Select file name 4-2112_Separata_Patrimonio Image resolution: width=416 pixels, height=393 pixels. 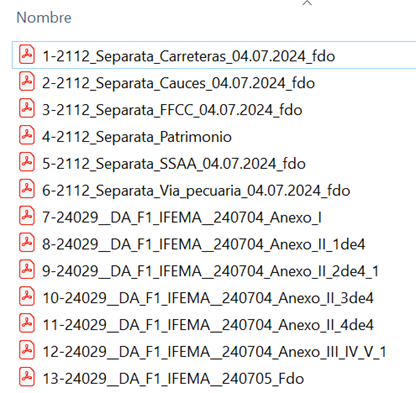click(137, 137)
